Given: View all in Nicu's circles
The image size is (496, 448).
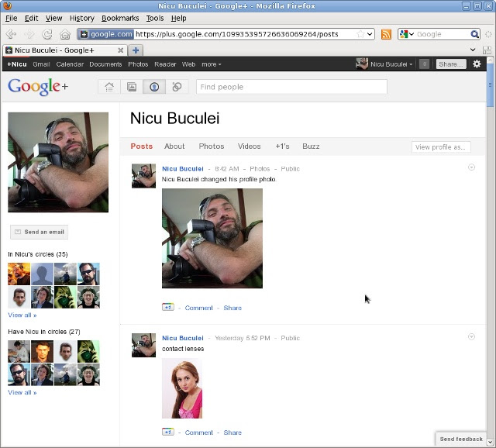Looking at the screenshot, I should (x=22, y=315).
